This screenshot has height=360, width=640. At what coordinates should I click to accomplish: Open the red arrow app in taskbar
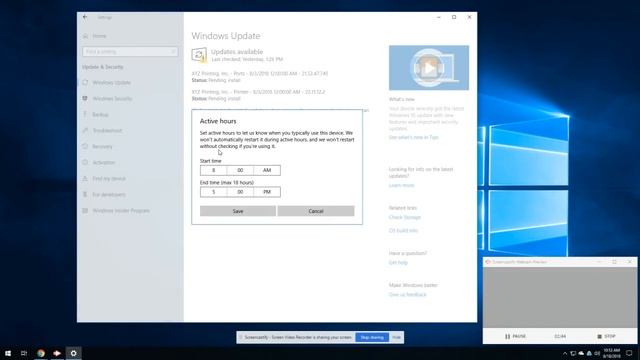point(57,353)
